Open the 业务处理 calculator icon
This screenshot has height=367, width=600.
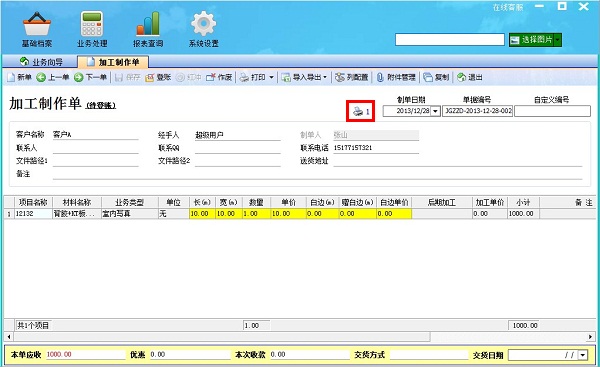(92, 29)
